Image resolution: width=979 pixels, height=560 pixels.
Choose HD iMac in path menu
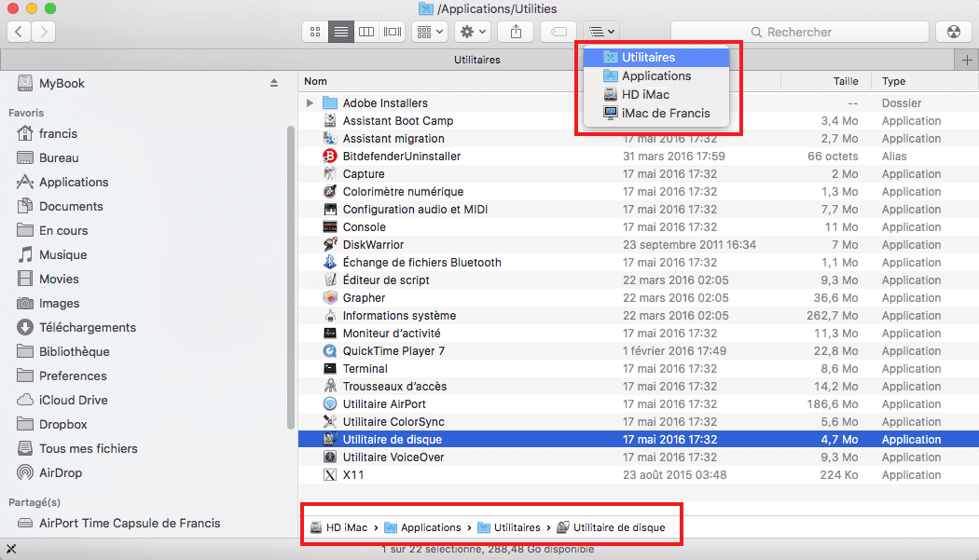point(645,95)
